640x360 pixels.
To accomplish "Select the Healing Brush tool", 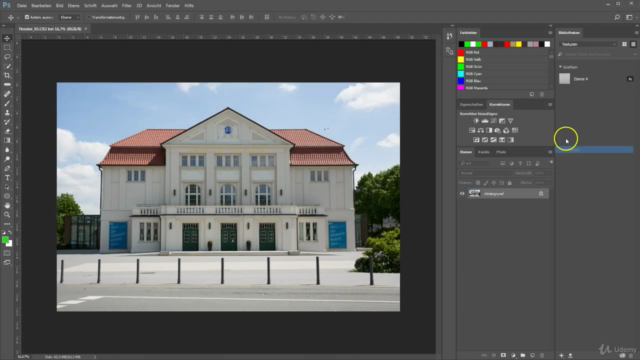I will click(7, 94).
